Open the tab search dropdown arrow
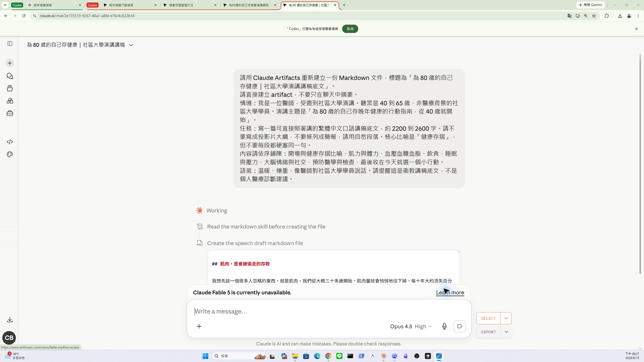Screen dimensions: 644x362 (5, 5)
